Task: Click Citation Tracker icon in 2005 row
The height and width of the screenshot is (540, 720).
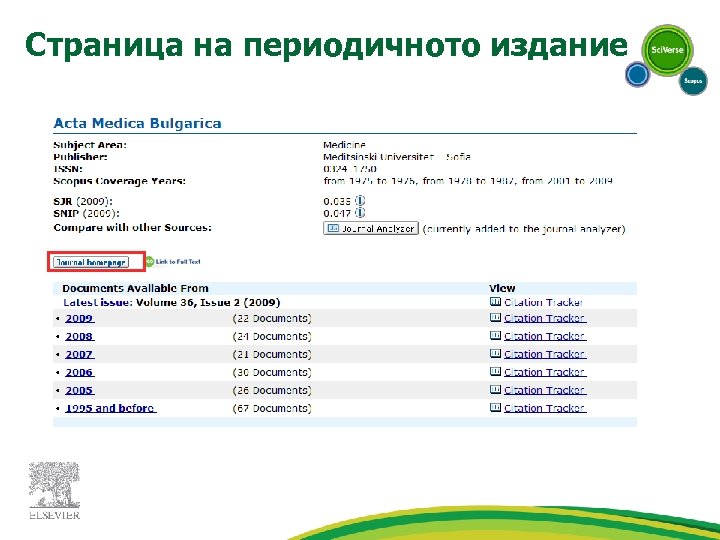Action: click(x=495, y=389)
